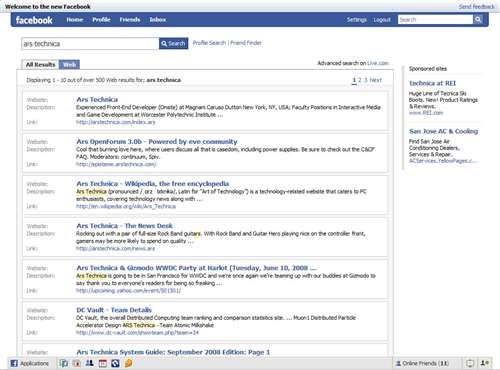Open Profile Search link
The image size is (500, 370).
click(209, 43)
